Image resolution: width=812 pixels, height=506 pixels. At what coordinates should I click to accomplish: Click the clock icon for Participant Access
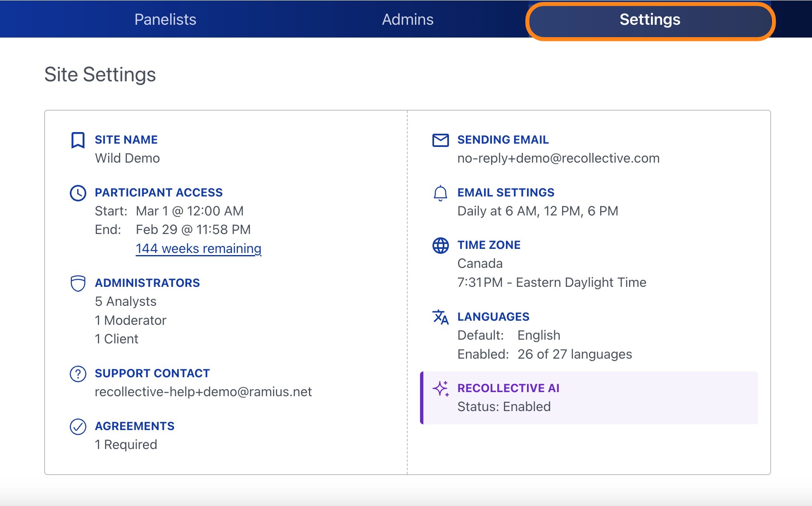pyautogui.click(x=78, y=193)
